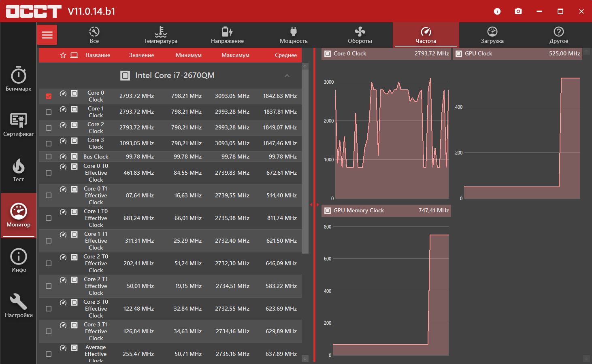The image size is (592, 364).
Task: Click the 99,78 MHz Bus Clock average value
Action: click(x=283, y=157)
